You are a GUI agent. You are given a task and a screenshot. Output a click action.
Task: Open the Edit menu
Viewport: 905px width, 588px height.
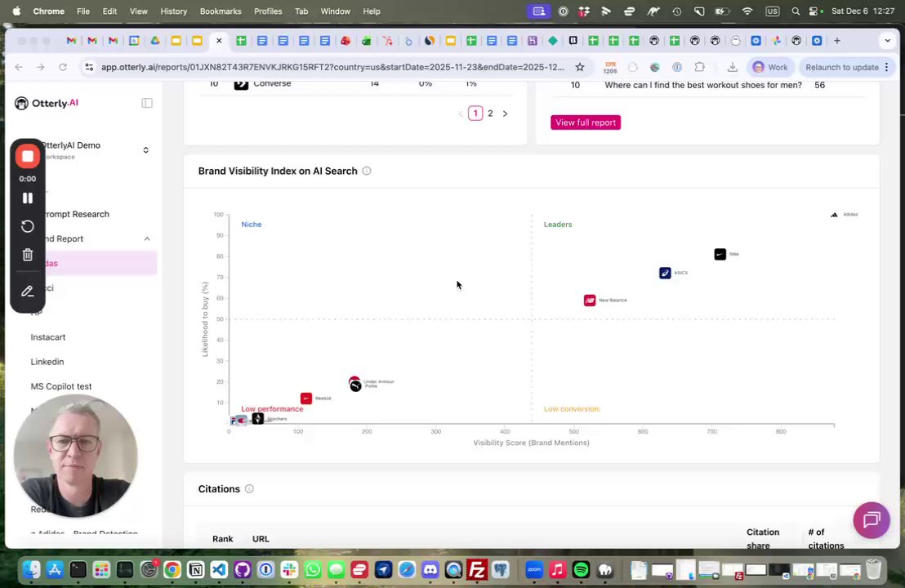[x=109, y=11]
